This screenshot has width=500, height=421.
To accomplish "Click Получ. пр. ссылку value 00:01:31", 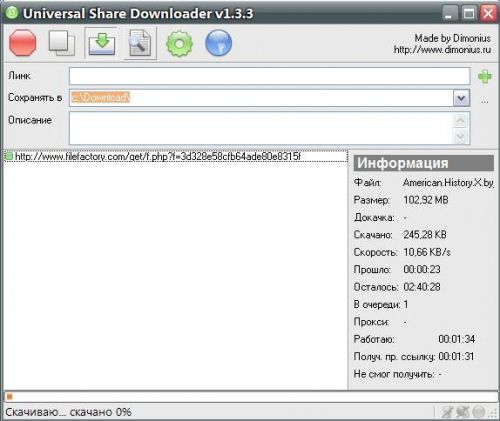I will (456, 357).
